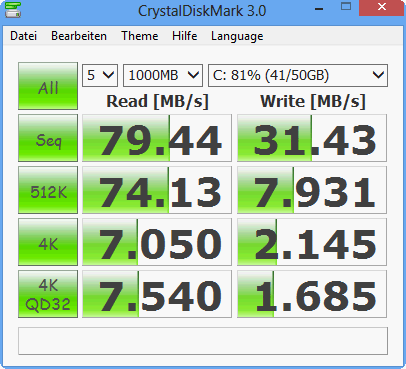Start the 4K QD32 benchmark test
This screenshot has height=369, width=406.
coord(48,294)
